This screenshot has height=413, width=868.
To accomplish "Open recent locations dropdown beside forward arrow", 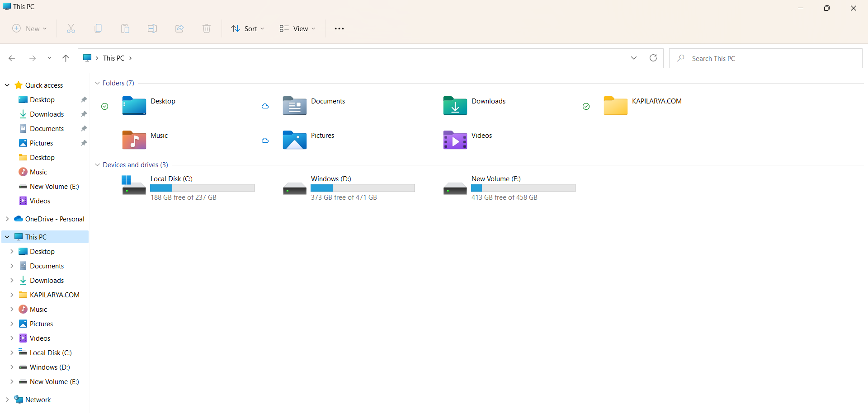I will [49, 58].
